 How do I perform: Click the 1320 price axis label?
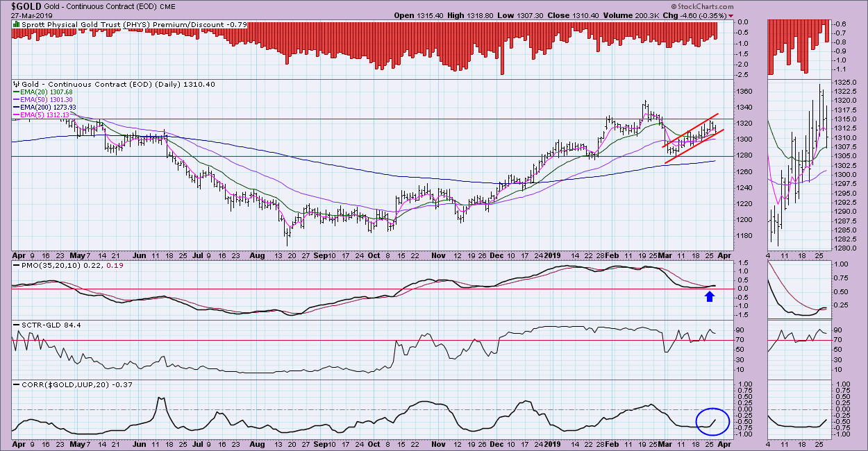pyautogui.click(x=745, y=124)
